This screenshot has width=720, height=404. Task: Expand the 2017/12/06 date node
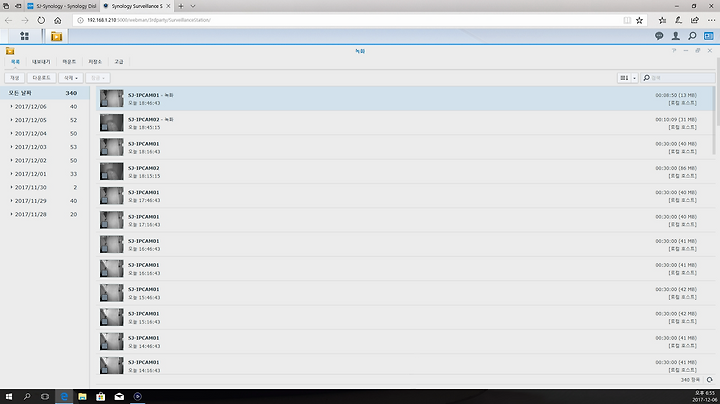[11, 107]
